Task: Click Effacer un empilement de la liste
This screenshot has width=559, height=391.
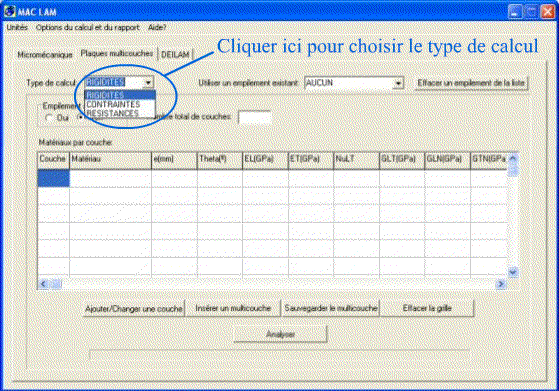Action: tap(471, 83)
